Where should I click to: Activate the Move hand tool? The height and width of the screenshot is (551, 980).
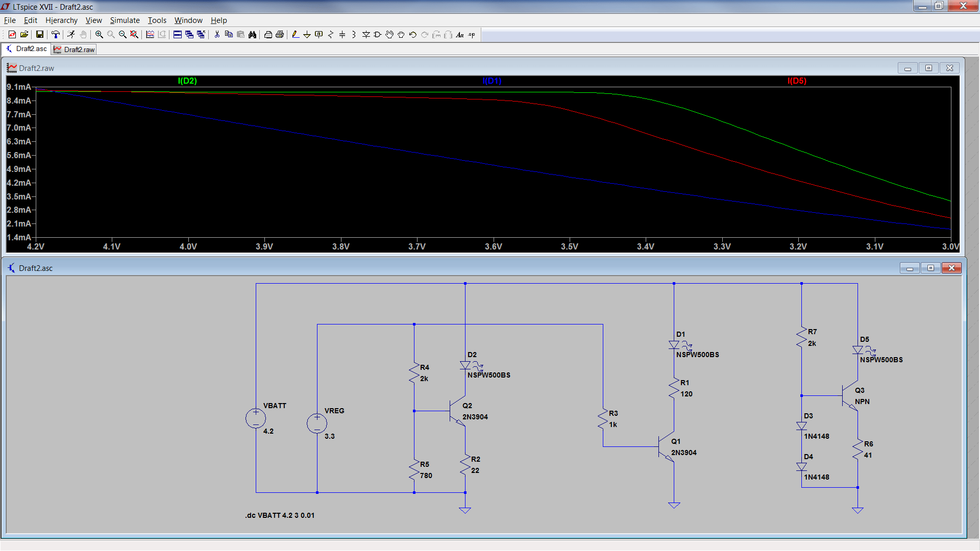(389, 35)
